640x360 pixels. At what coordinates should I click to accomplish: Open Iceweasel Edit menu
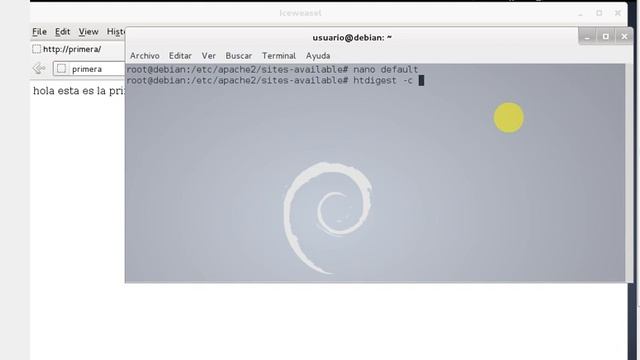62,31
